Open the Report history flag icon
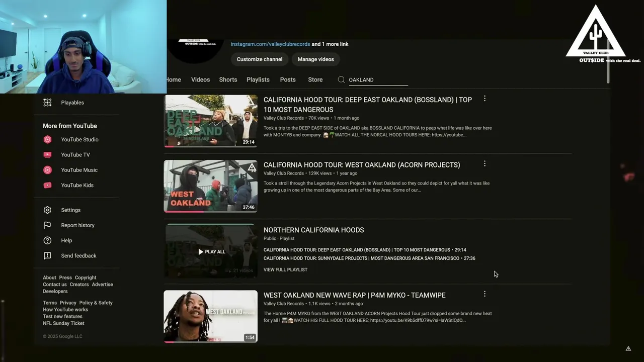 47,225
